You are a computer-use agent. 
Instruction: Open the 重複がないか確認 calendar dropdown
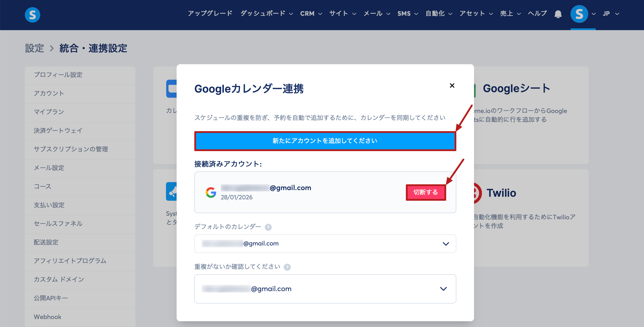pyautogui.click(x=325, y=289)
